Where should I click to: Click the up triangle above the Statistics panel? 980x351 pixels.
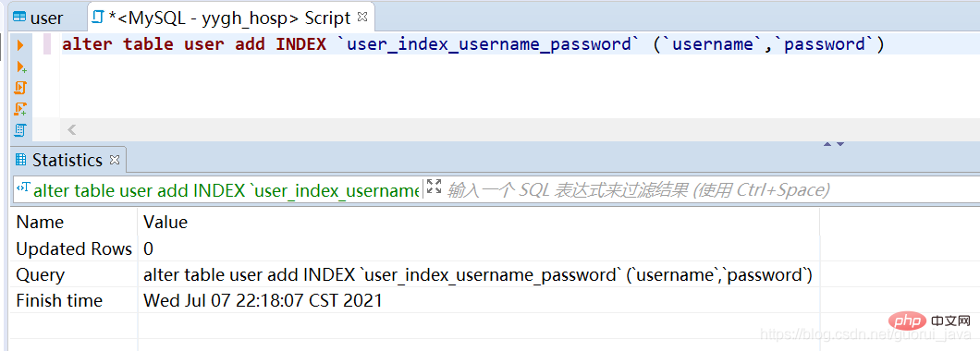coord(827,144)
